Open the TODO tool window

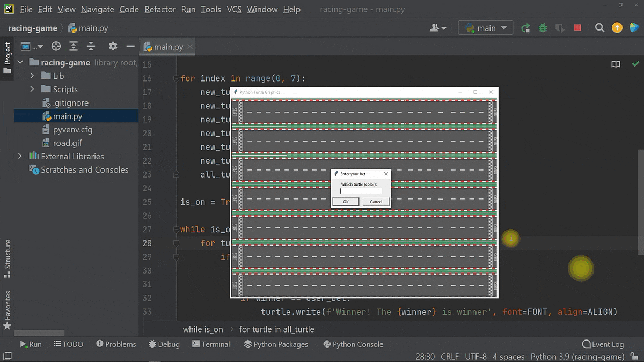(x=69, y=344)
